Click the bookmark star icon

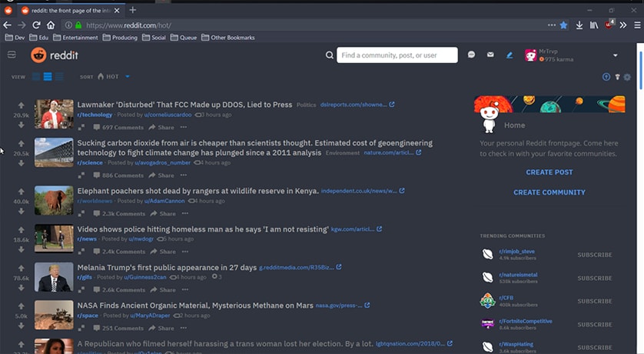[x=563, y=25]
